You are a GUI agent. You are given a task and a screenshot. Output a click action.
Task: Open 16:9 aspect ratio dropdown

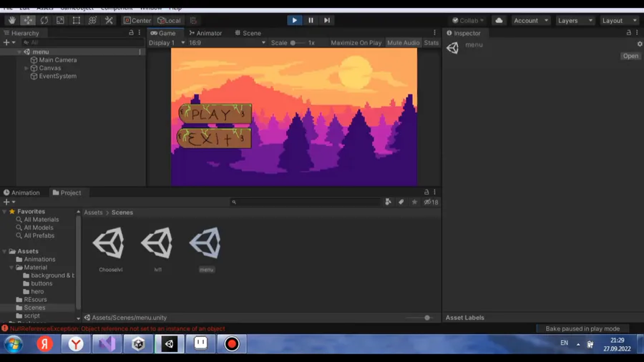pos(227,43)
